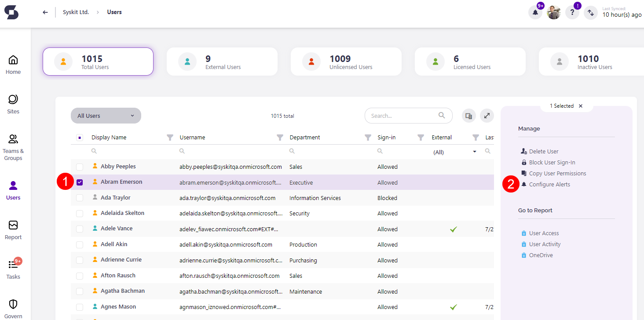The width and height of the screenshot is (644, 320).
Task: Check the checkbox for Abby Peeples
Action: pyautogui.click(x=80, y=167)
